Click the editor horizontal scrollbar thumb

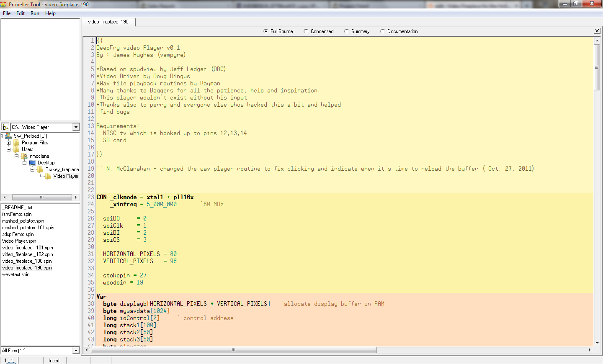coord(233,350)
